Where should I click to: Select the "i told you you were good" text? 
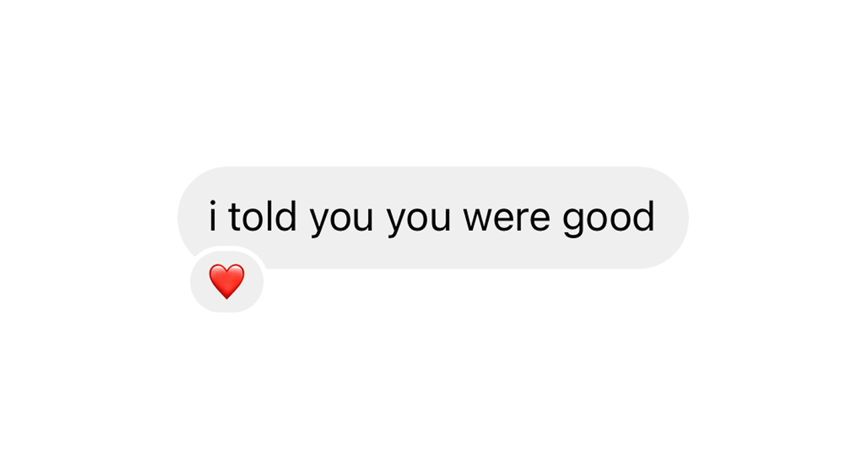click(x=432, y=218)
